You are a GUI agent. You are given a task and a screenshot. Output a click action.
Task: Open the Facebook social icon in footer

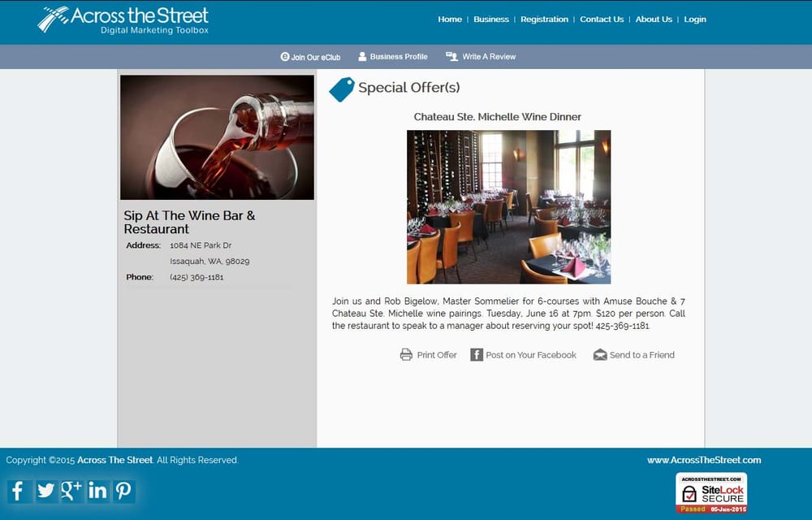click(19, 491)
